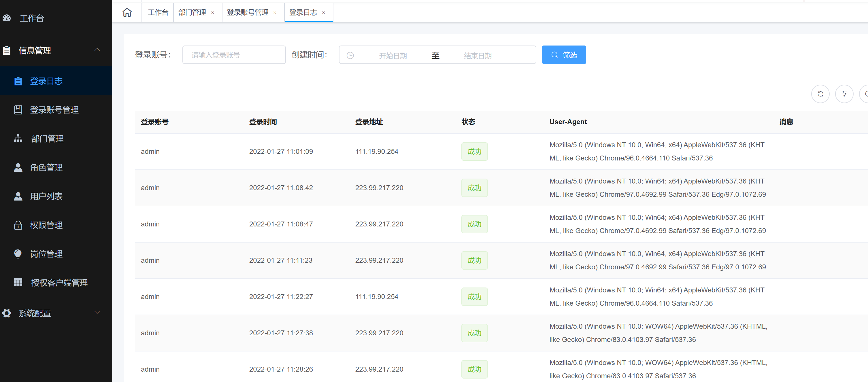Screen dimensions: 868x382
Task: Click the clock icon in date range field
Action: [x=350, y=55]
